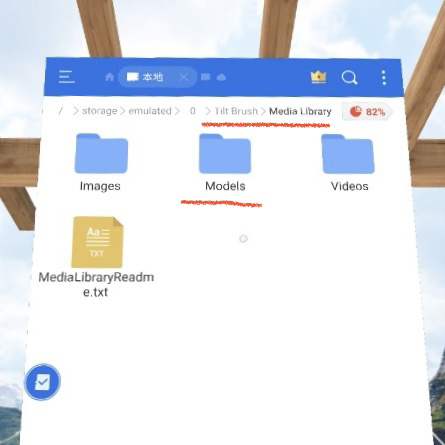
Task: Click the 82% storage usage indicator
Action: (x=367, y=112)
